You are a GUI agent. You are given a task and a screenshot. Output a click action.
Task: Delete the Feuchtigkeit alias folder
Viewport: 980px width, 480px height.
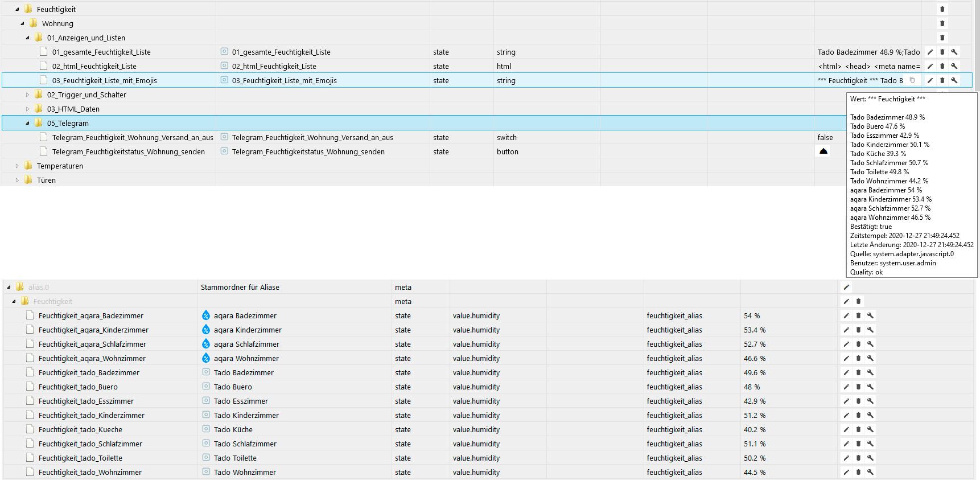[x=858, y=301]
